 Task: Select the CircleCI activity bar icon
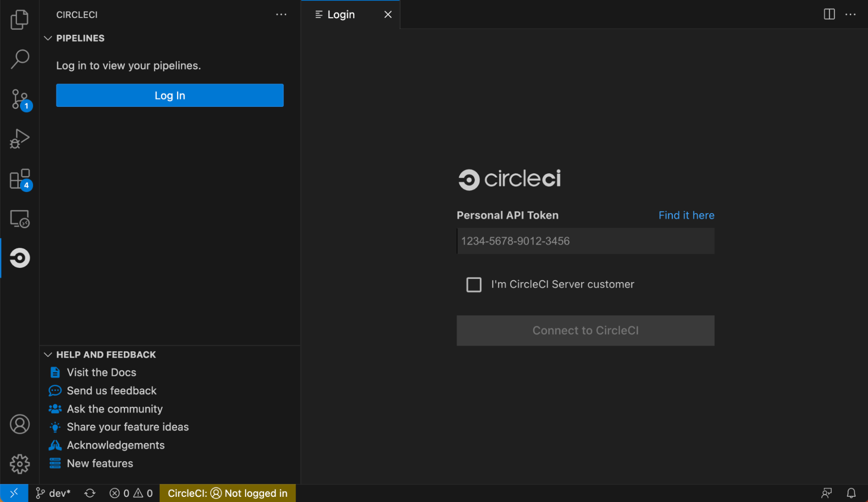point(20,258)
